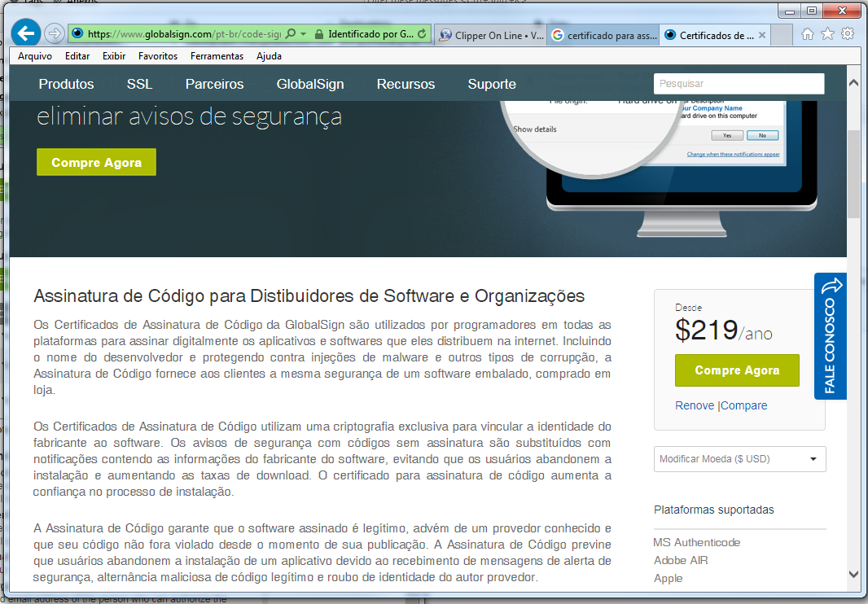
Task: Click the site favicon in address bar
Action: tap(77, 33)
